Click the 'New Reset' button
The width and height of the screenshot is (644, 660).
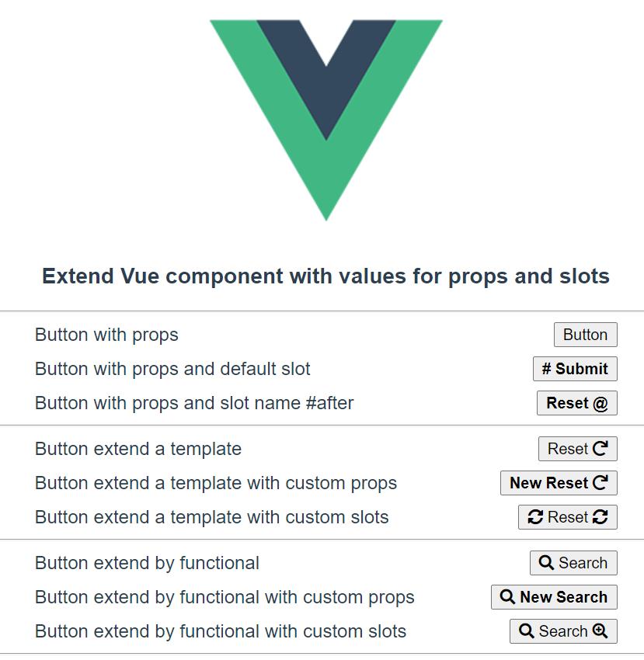559,483
